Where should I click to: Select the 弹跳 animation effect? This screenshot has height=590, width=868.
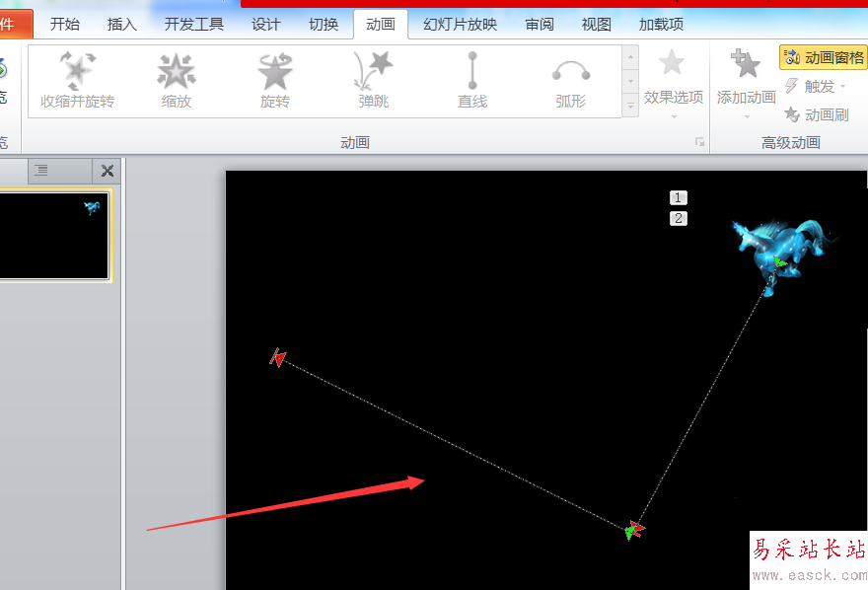point(373,81)
